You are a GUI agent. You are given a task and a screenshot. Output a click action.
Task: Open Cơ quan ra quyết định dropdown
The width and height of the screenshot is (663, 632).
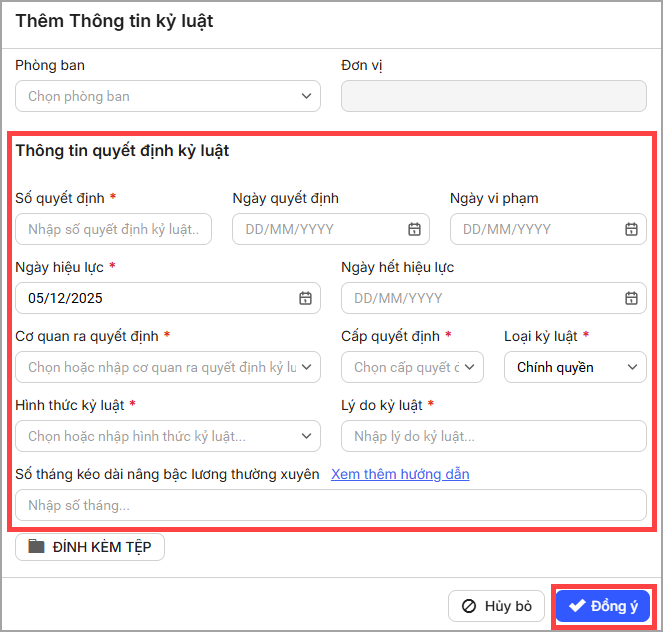pyautogui.click(x=306, y=367)
